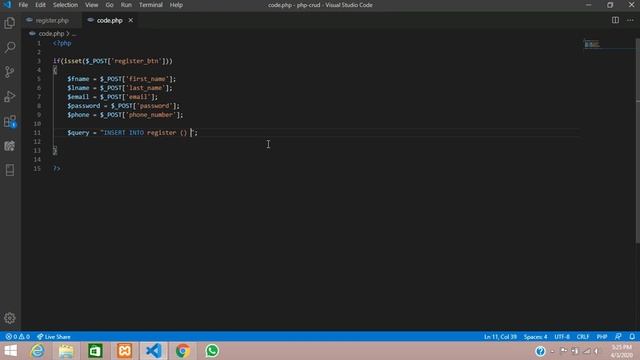Start a Live Share session
Viewport: 640px width, 360px height.
point(53,337)
